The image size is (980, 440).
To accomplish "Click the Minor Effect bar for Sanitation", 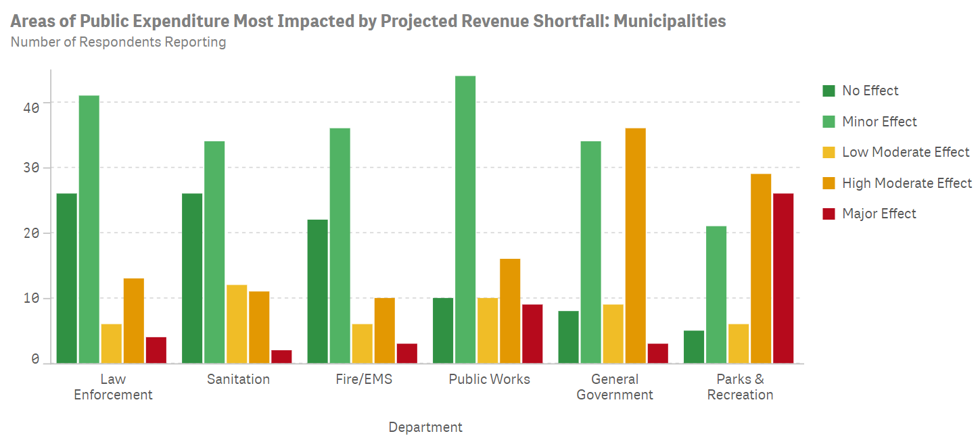I will 214,252.
